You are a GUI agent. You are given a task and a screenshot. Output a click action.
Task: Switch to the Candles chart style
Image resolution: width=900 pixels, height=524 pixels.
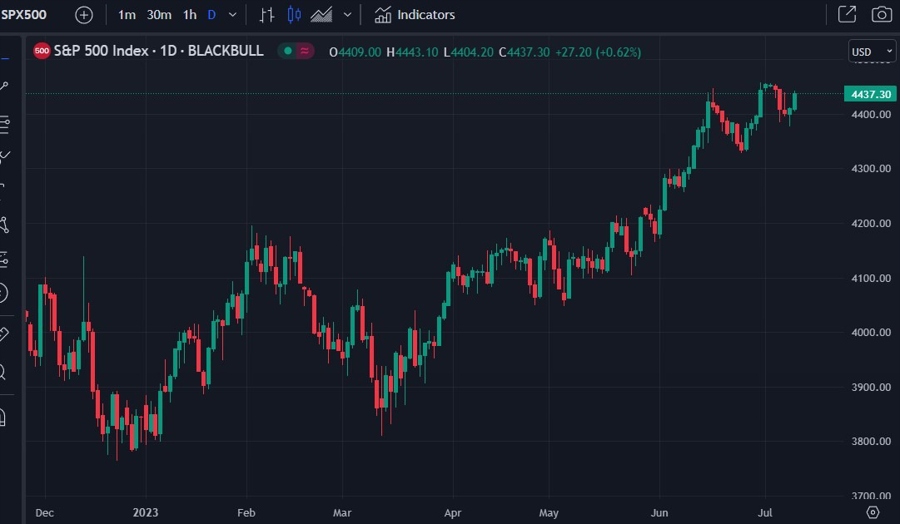pos(294,15)
